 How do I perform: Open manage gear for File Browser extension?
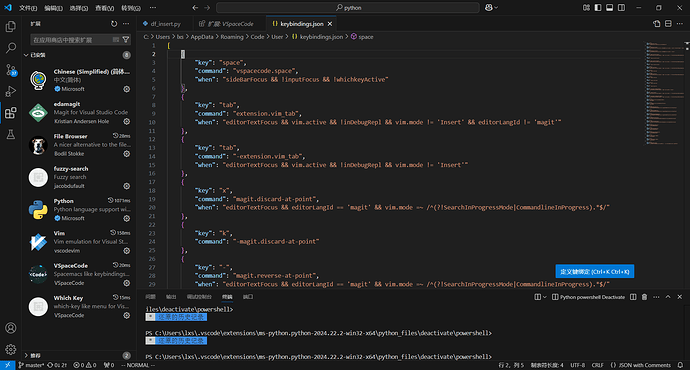click(x=127, y=154)
